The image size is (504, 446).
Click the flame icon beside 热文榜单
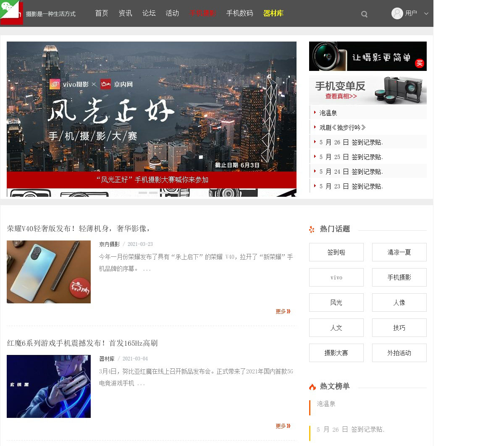point(312,387)
